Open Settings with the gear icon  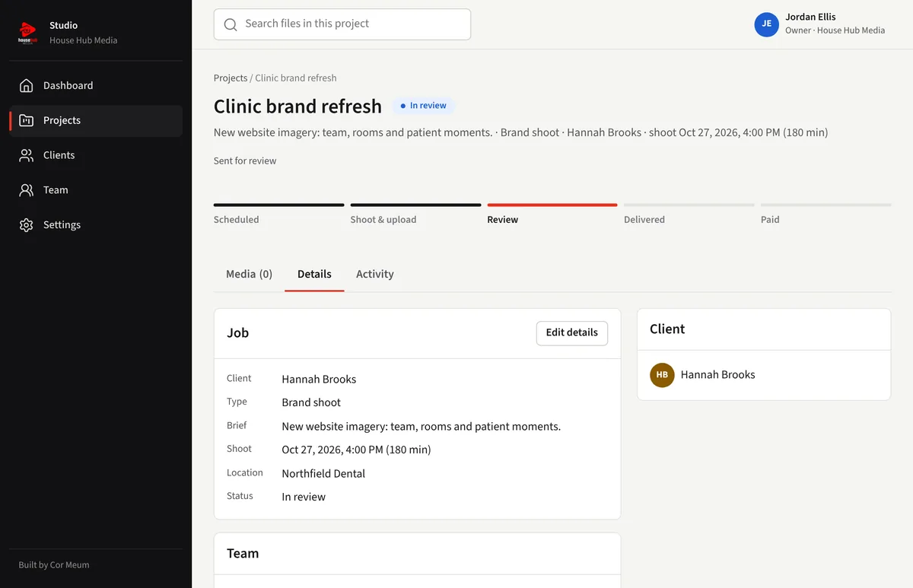[x=27, y=225]
